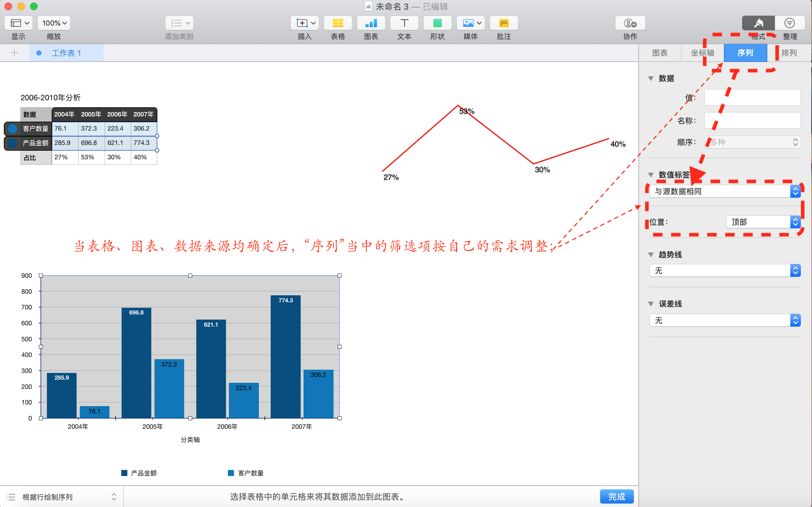Click the 客户数量 row blue color dot

pyautogui.click(x=12, y=129)
